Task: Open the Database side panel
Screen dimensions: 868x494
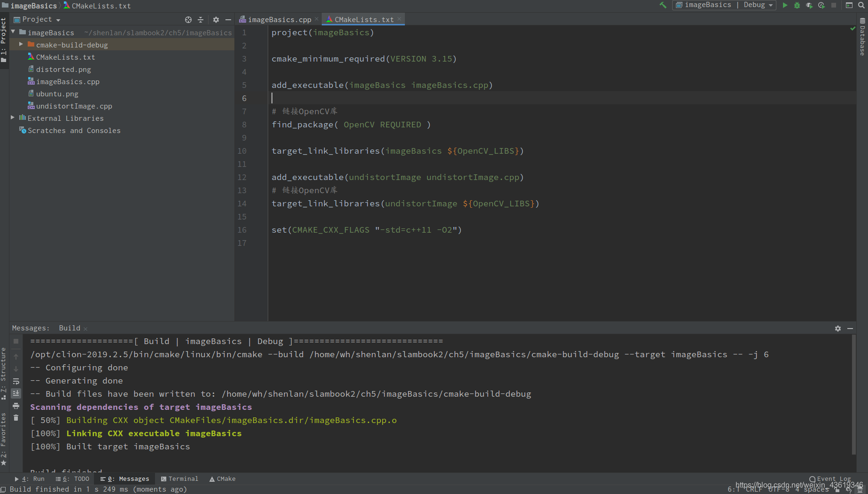Action: coord(862,37)
